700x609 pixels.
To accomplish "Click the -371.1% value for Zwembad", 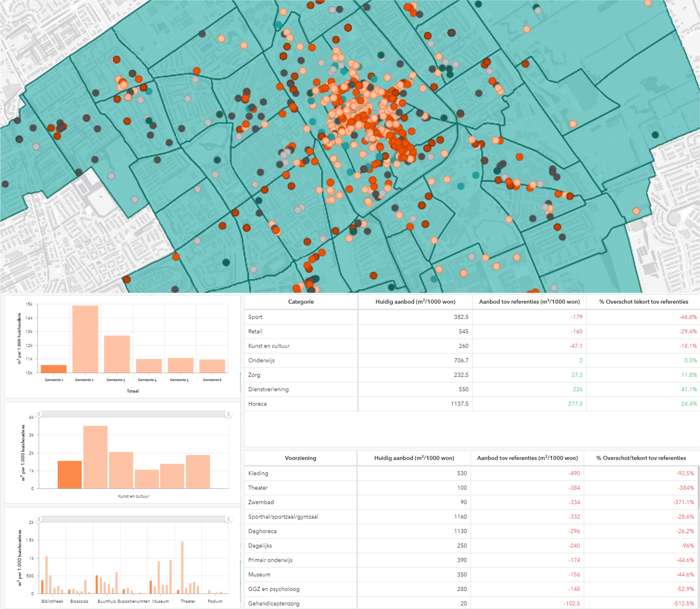I will click(x=684, y=502).
